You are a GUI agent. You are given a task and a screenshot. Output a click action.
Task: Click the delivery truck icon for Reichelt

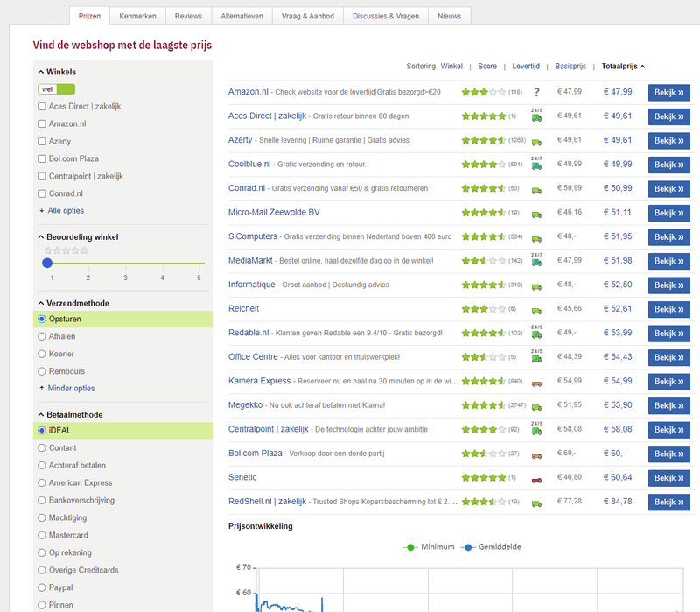536,312
